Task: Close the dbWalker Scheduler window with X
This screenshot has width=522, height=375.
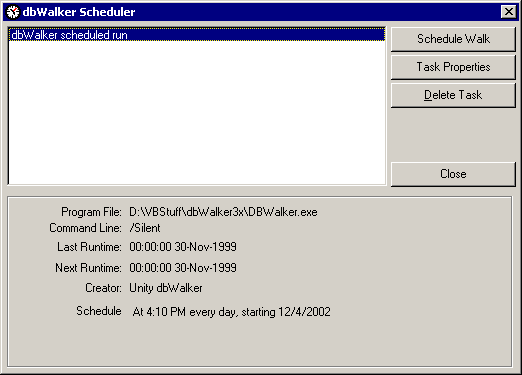Action: (509, 12)
